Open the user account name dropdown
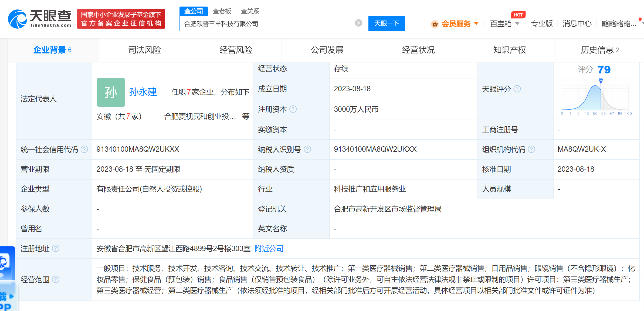 pyautogui.click(x=619, y=24)
